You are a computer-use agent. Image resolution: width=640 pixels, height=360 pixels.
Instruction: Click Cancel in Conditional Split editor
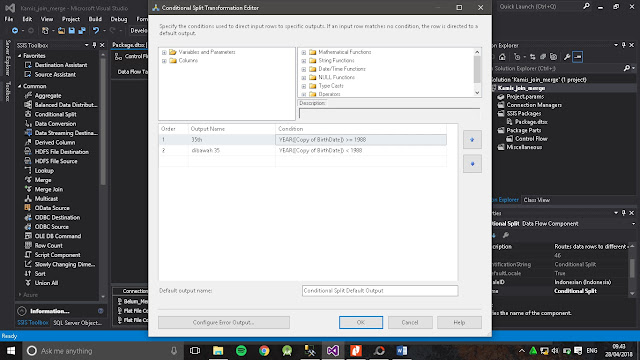point(410,322)
